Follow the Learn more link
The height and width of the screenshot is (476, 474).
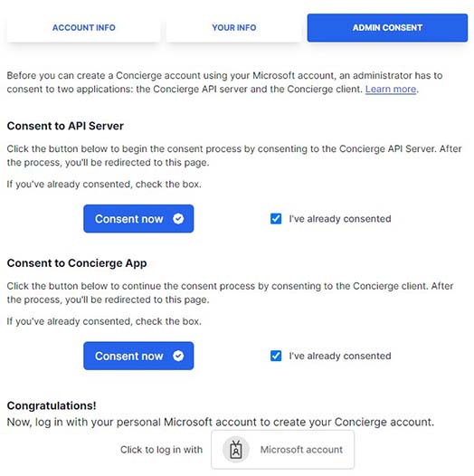(391, 90)
